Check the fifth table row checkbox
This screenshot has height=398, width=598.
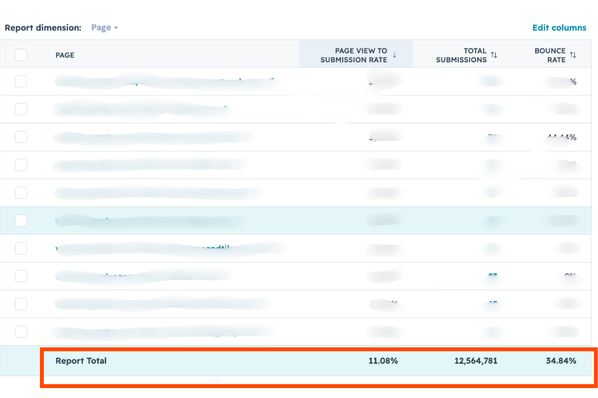click(21, 193)
